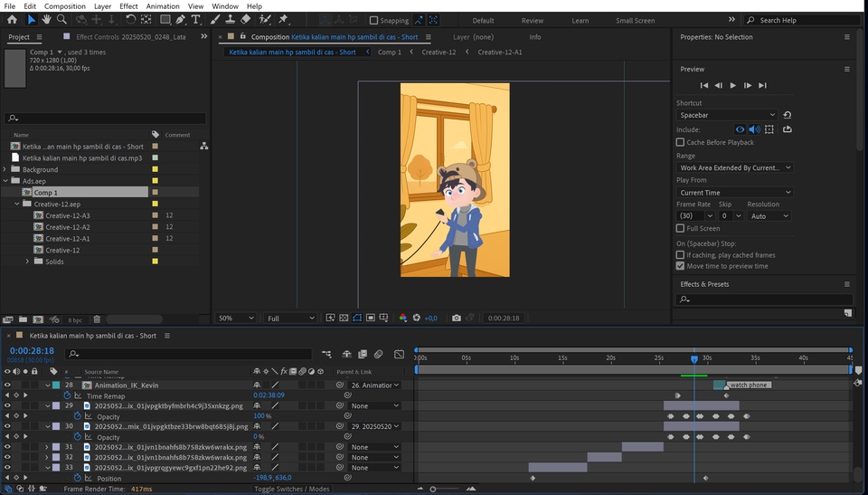Select the Eraser tool
The image size is (868, 495).
coord(247,19)
